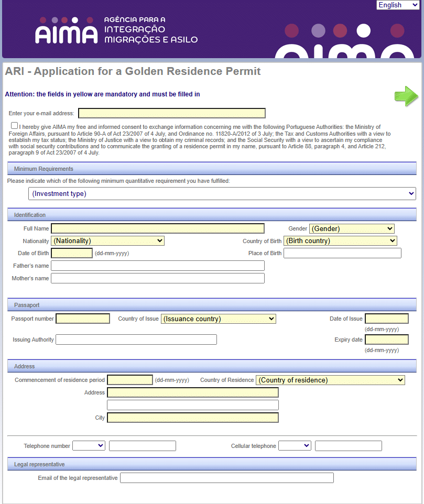Click the Father's name field
This screenshot has height=504, width=424.
pos(158,266)
